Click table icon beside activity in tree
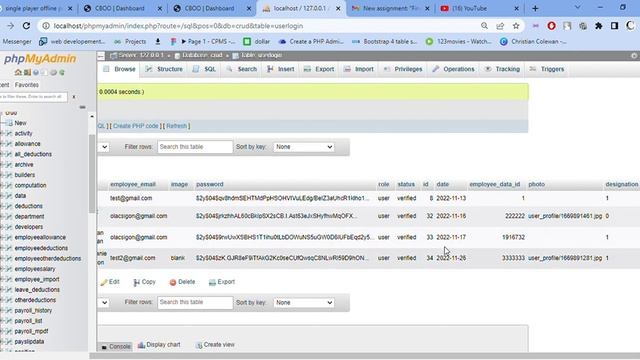The image size is (640, 360). [x=9, y=133]
